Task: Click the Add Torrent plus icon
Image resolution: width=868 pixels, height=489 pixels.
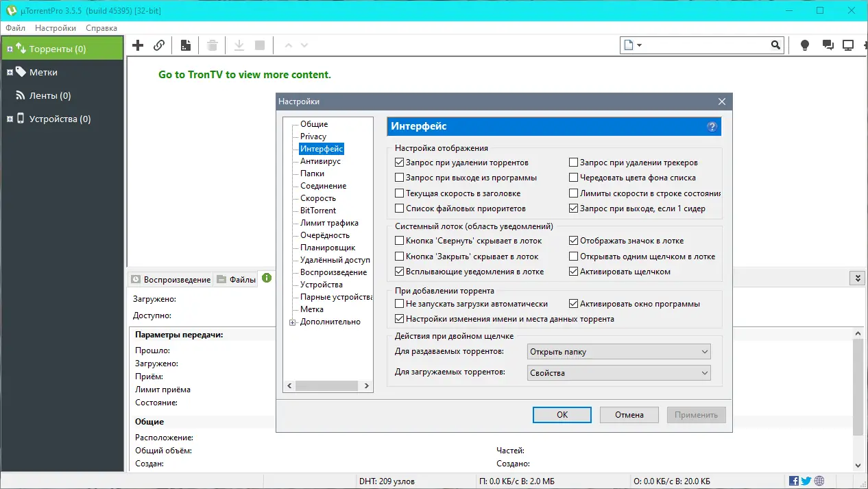Action: (137, 45)
